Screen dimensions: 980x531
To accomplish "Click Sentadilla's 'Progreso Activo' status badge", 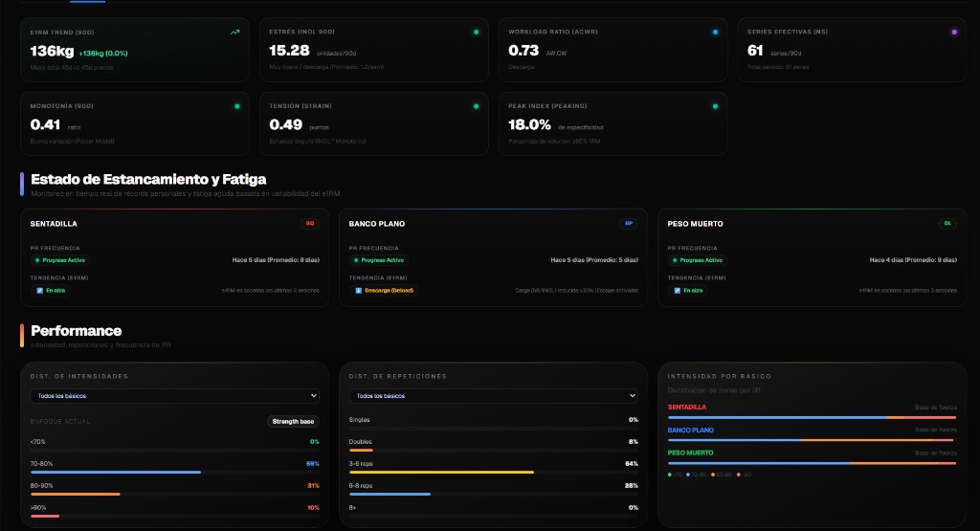I will 60,260.
